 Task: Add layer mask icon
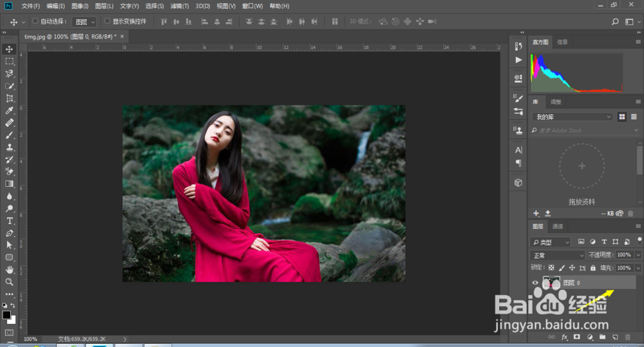pyautogui.click(x=576, y=337)
